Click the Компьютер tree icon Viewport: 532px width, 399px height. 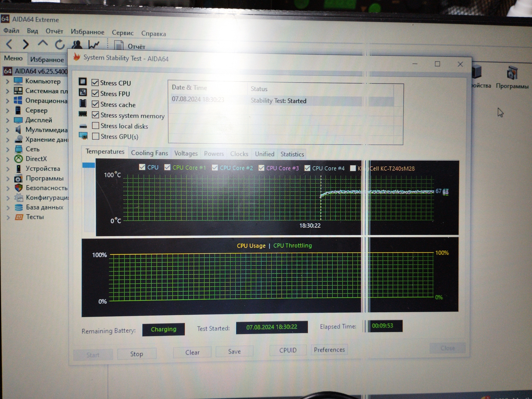pyautogui.click(x=18, y=81)
